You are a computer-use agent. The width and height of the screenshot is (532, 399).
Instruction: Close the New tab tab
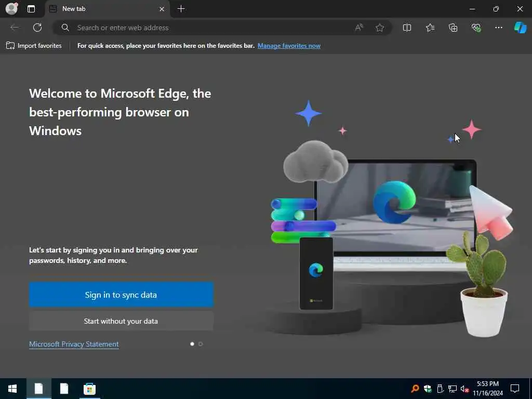coord(162,9)
